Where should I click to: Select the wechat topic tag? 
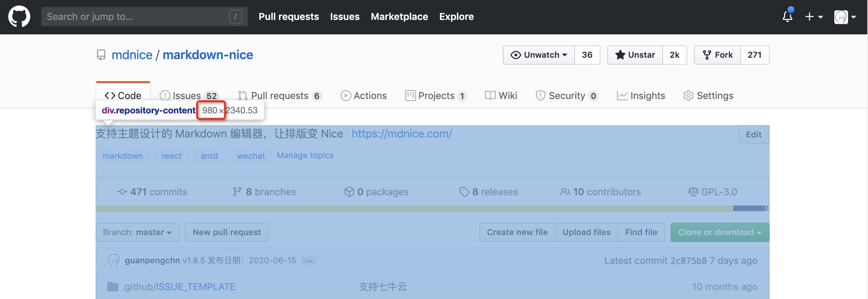(251, 156)
